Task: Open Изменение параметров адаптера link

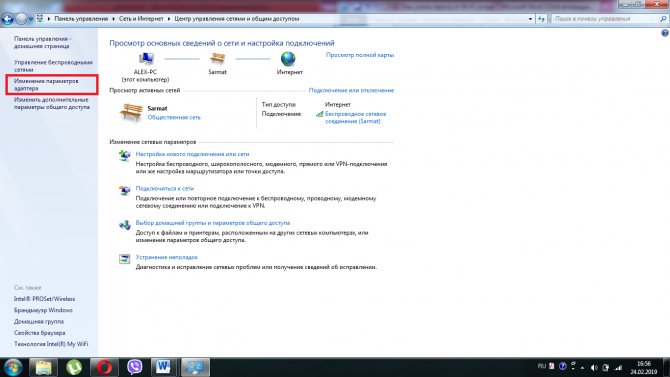Action: [46, 85]
